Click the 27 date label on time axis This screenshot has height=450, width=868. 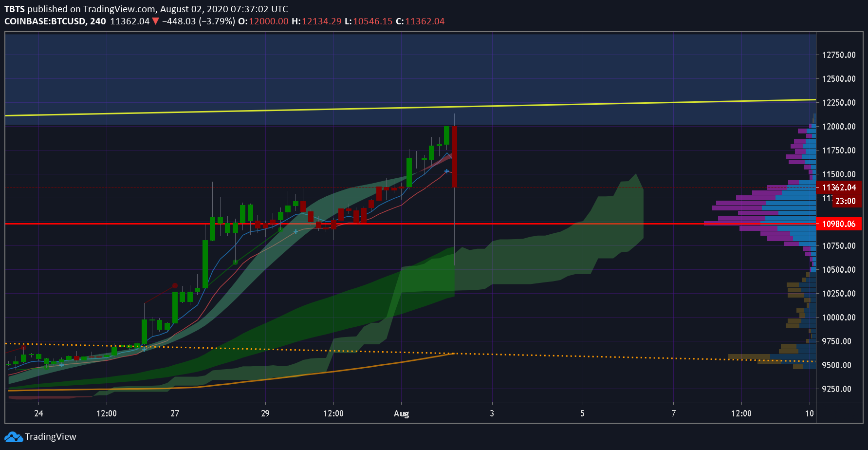tap(175, 413)
